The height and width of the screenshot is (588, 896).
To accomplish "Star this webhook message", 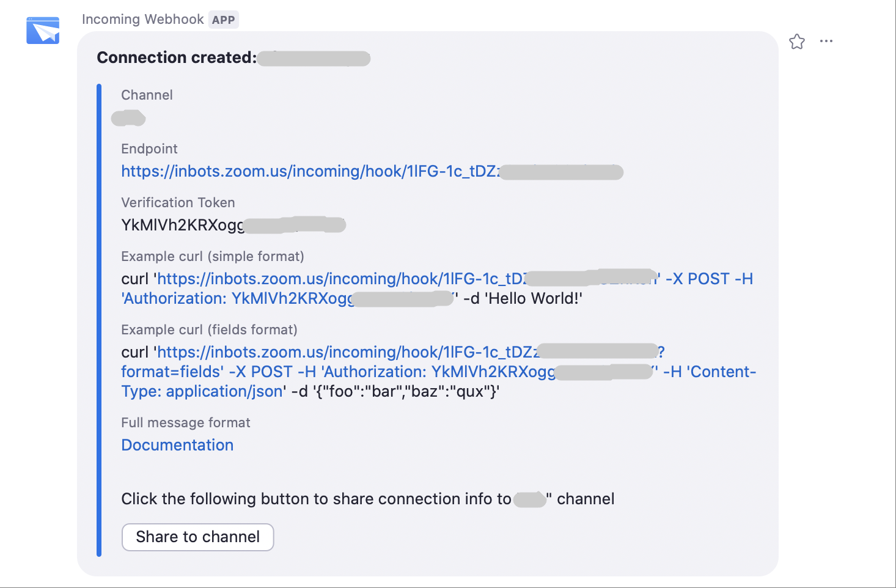I will tap(797, 42).
